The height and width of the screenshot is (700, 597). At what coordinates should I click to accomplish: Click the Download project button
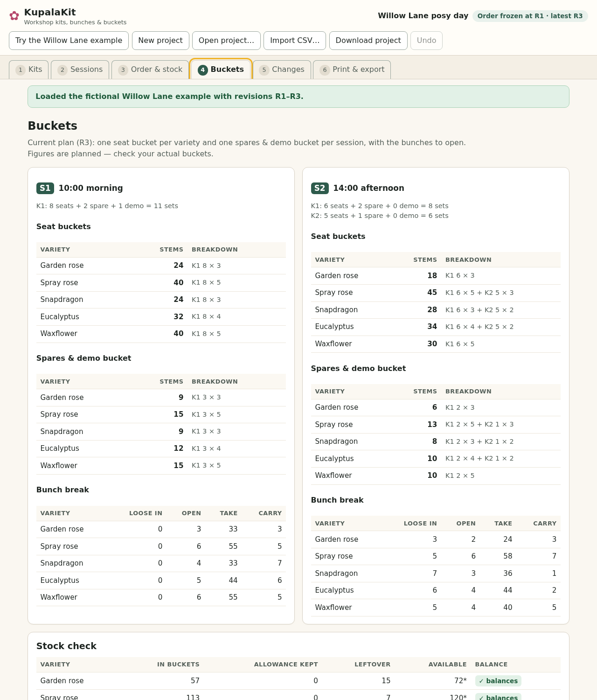368,41
